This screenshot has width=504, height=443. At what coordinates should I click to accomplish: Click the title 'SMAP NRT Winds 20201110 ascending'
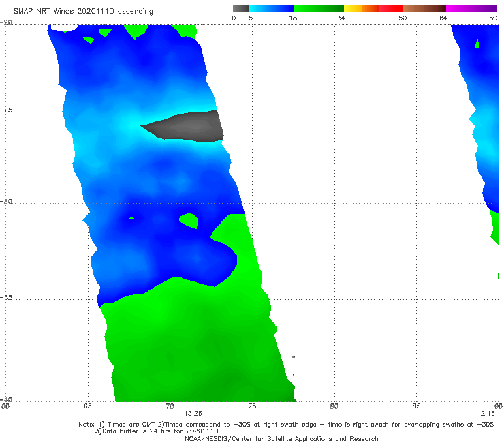point(83,12)
